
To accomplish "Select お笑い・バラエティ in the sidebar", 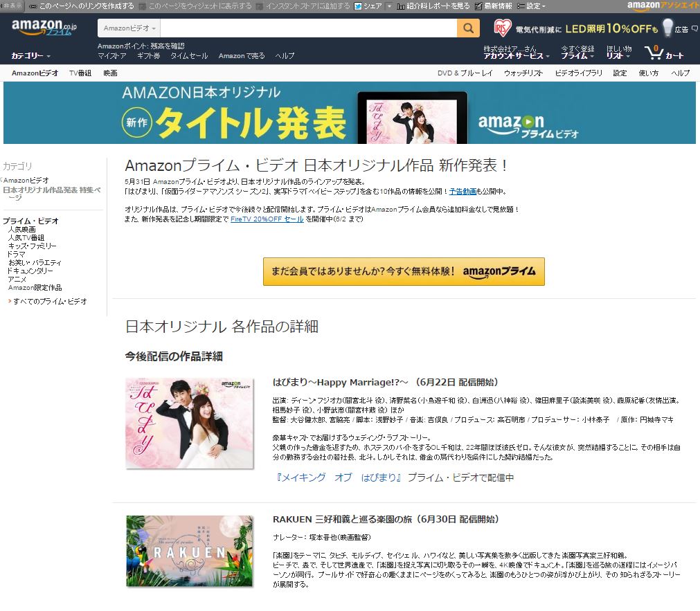I will [x=35, y=263].
